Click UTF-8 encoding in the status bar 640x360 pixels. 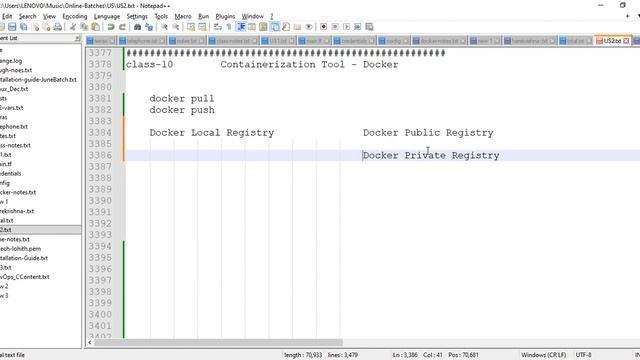[583, 355]
